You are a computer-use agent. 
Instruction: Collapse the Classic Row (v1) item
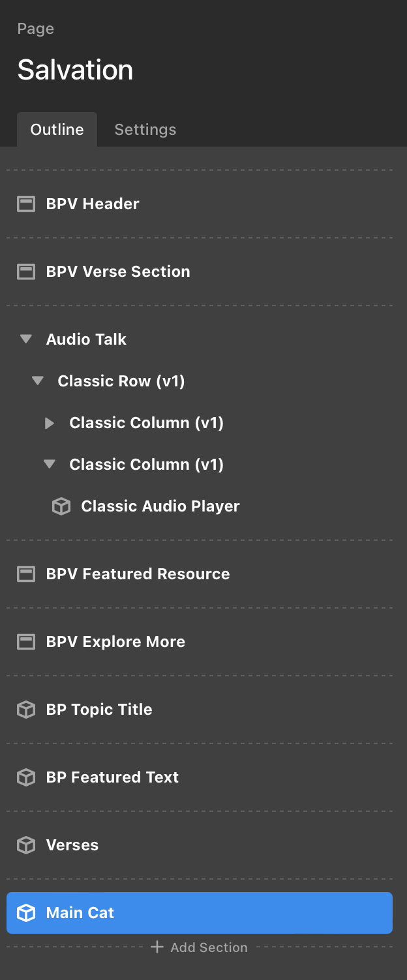[38, 381]
